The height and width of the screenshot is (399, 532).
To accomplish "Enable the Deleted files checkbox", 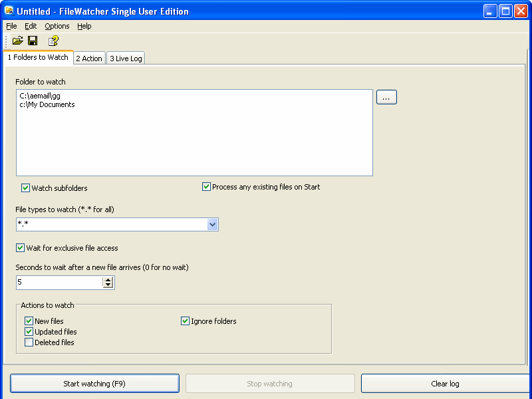I will click(x=29, y=342).
